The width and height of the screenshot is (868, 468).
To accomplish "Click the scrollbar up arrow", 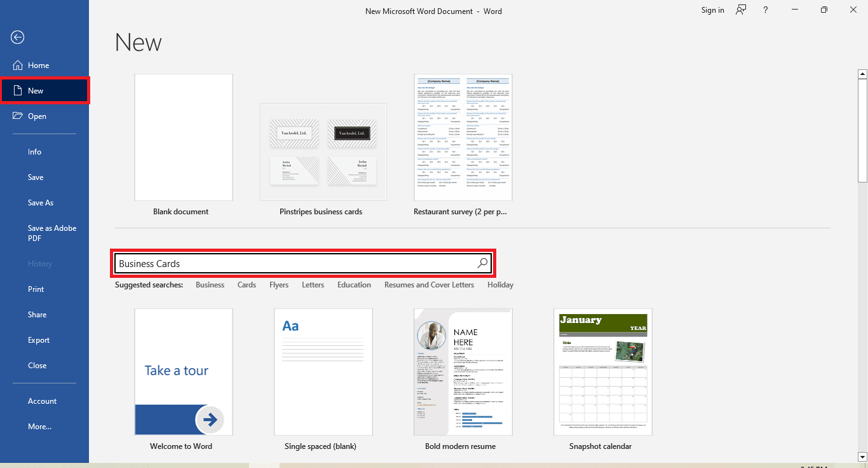I will (x=862, y=74).
